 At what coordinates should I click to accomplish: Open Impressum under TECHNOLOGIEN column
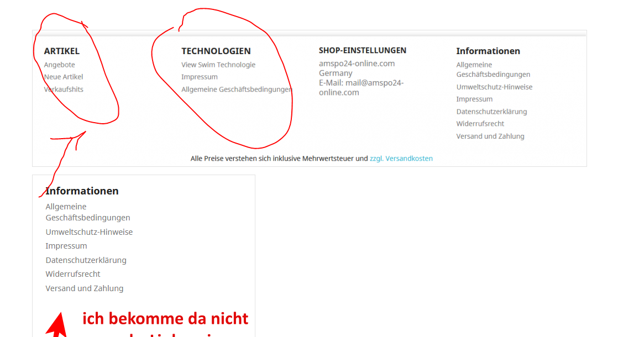coord(200,77)
